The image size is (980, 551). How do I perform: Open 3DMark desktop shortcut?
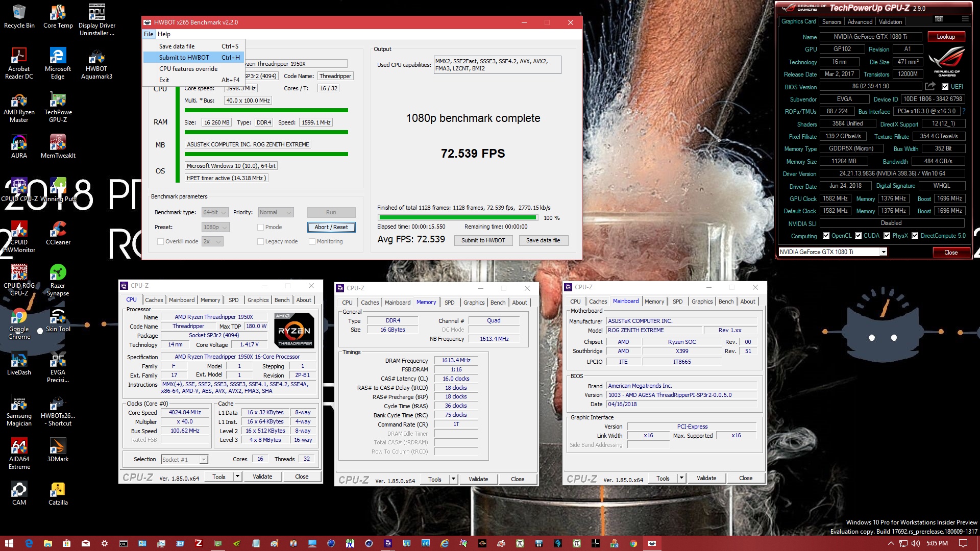click(x=58, y=449)
